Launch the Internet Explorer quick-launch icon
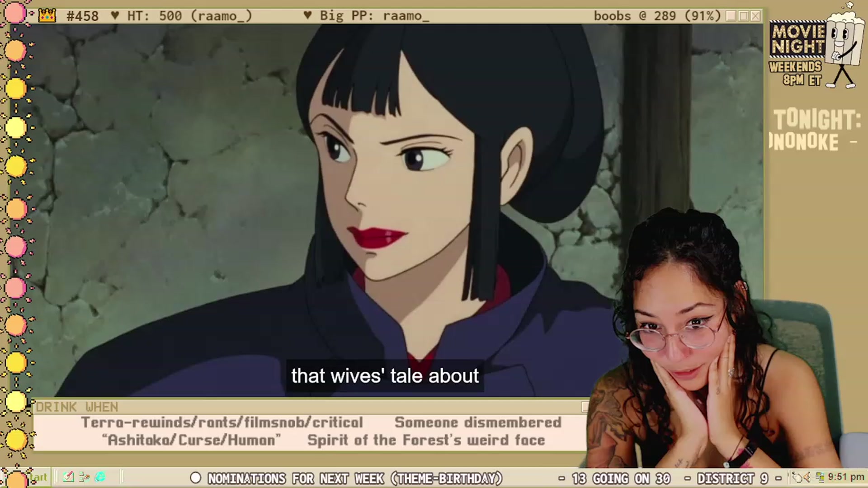 (100, 477)
